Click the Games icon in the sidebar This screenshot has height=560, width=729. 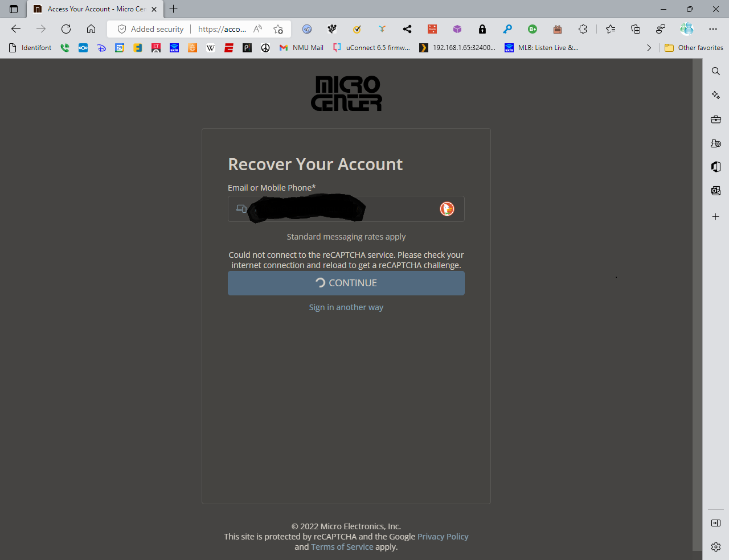(x=715, y=143)
